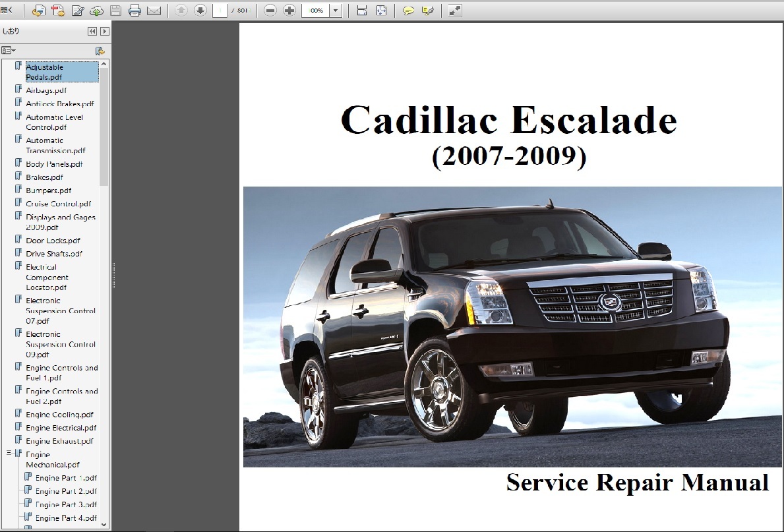Go to the previous page arrow
The width and height of the screenshot is (784, 532).
point(181,10)
